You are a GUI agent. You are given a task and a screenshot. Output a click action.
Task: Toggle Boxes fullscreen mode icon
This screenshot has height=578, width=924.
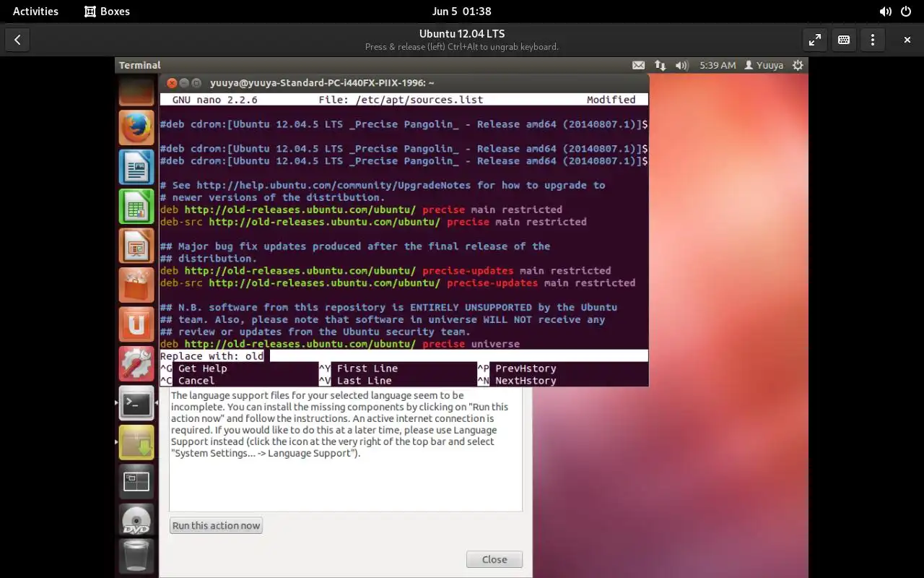coord(815,40)
